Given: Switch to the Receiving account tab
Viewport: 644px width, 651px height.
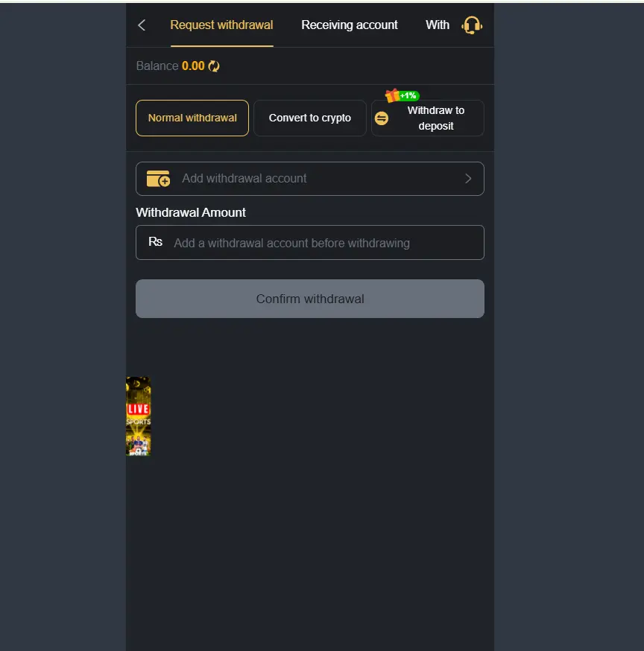Looking at the screenshot, I should coord(350,25).
